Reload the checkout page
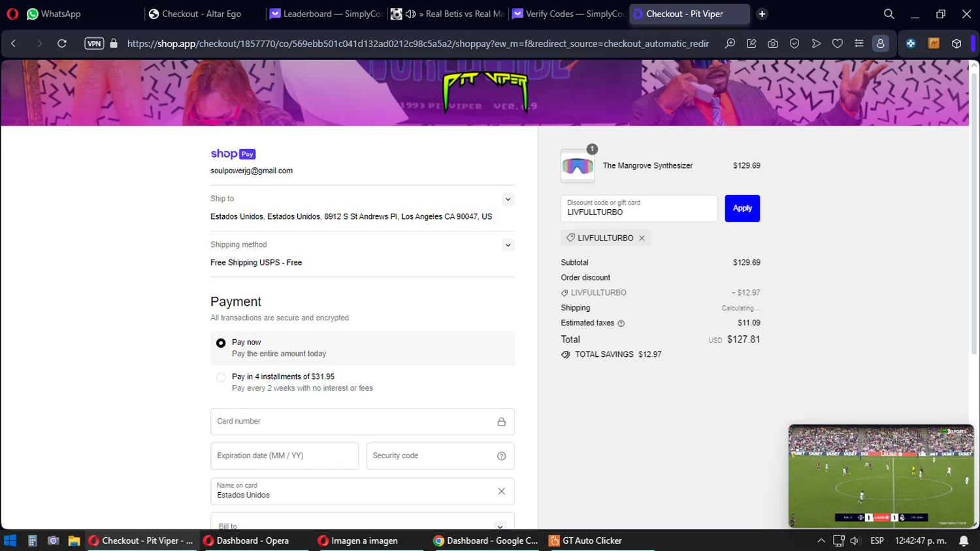Viewport: 980px width, 551px height. pyautogui.click(x=62, y=44)
